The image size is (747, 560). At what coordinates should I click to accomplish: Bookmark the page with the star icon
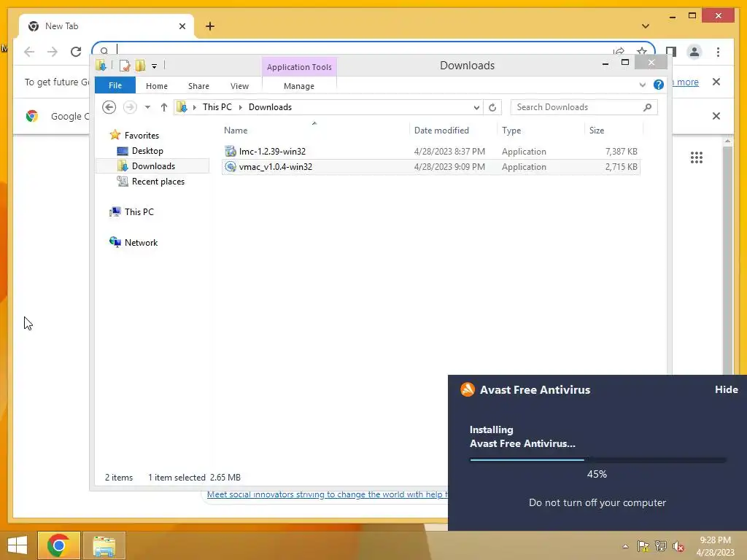click(642, 50)
